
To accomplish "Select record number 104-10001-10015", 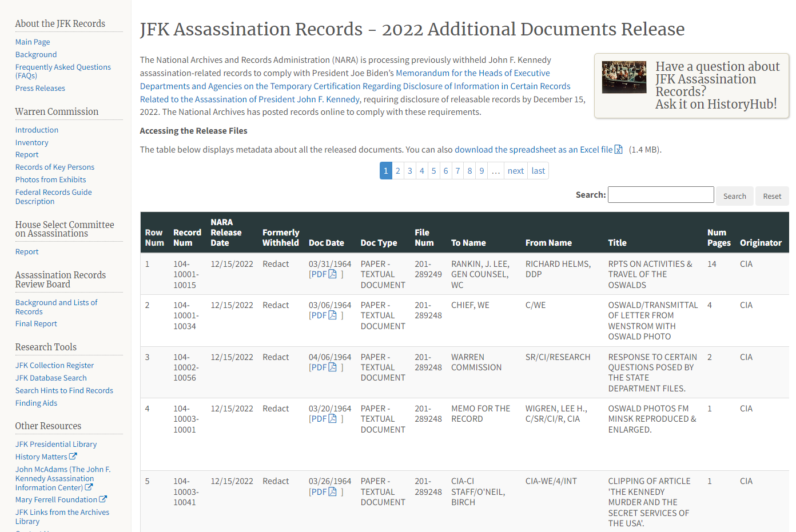I will (x=186, y=274).
